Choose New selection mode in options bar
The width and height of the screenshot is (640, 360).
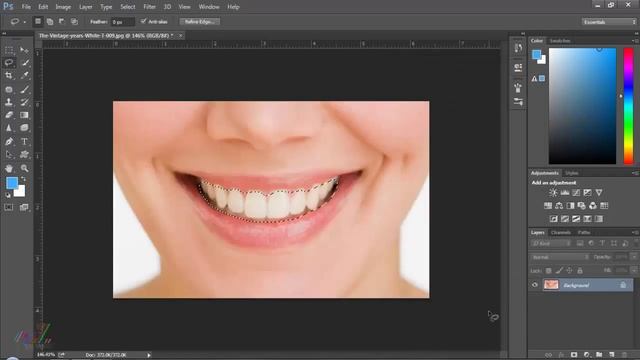pyautogui.click(x=38, y=21)
